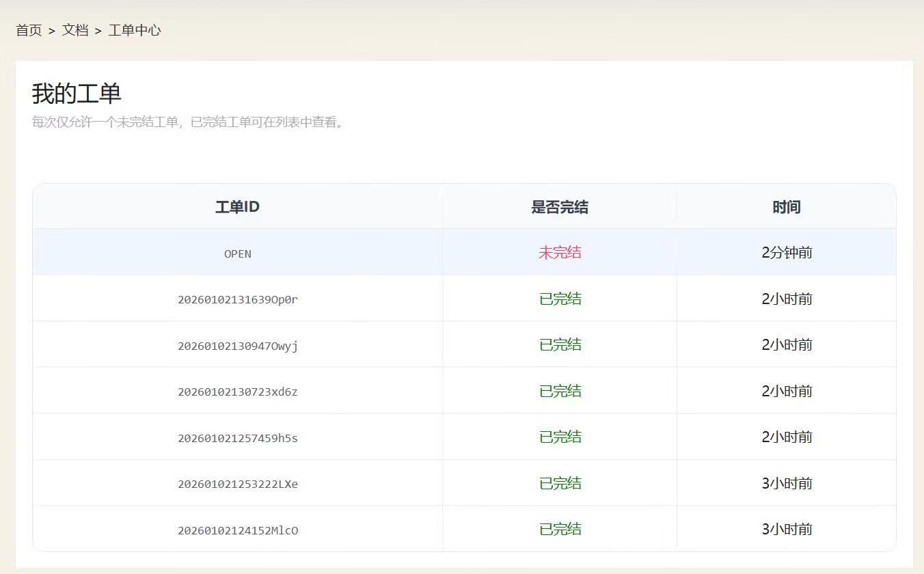Click ticket ID 20260102130723xd6z
924x574 pixels.
(x=237, y=390)
